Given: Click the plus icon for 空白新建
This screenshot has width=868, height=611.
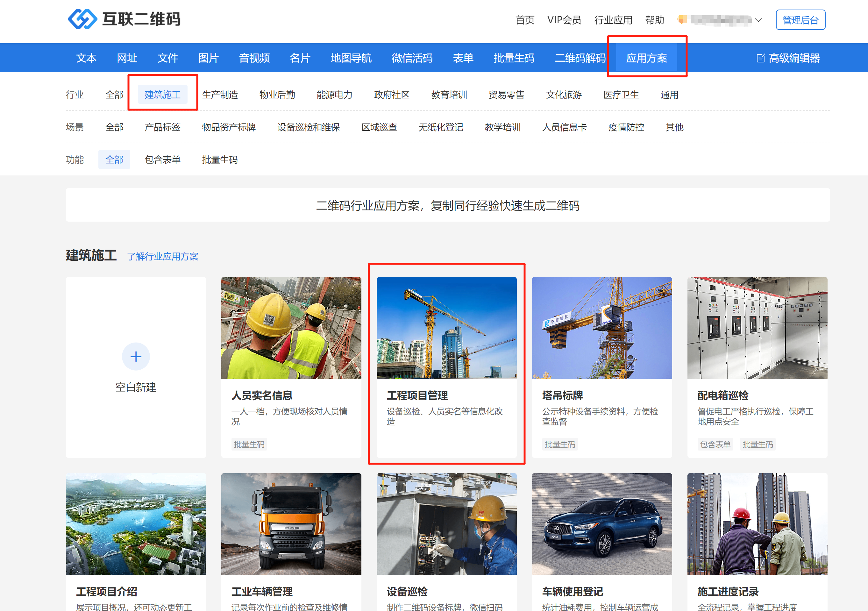Looking at the screenshot, I should (136, 356).
